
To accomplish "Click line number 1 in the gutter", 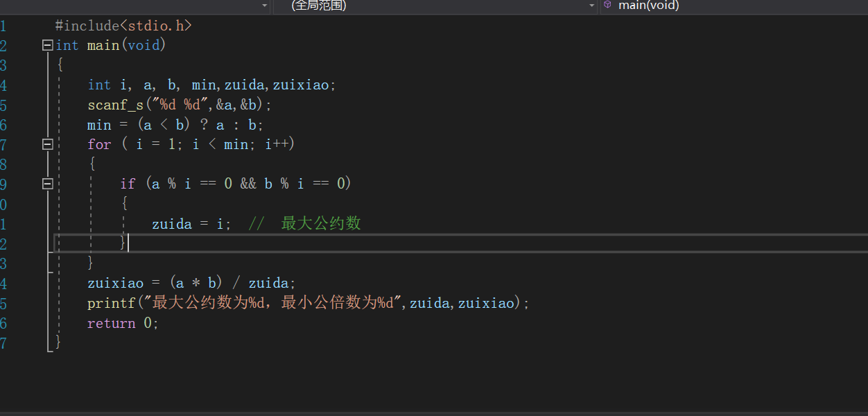I will coord(3,26).
